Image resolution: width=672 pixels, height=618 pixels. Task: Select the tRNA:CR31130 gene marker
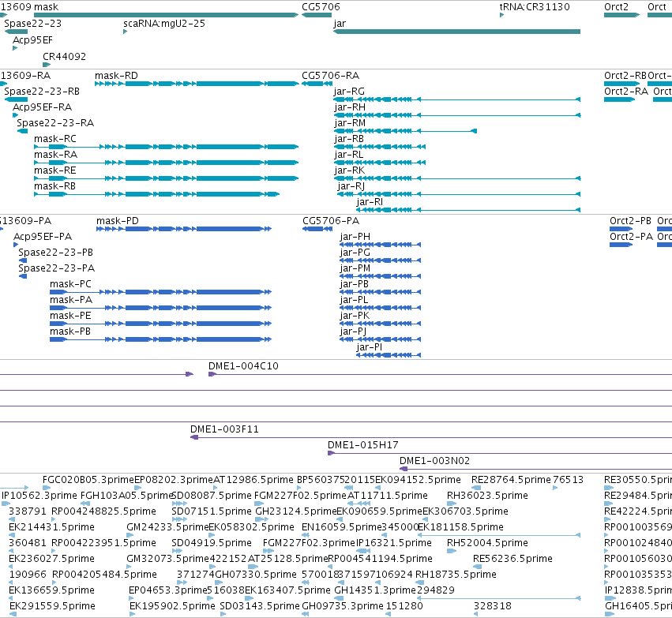502,16
